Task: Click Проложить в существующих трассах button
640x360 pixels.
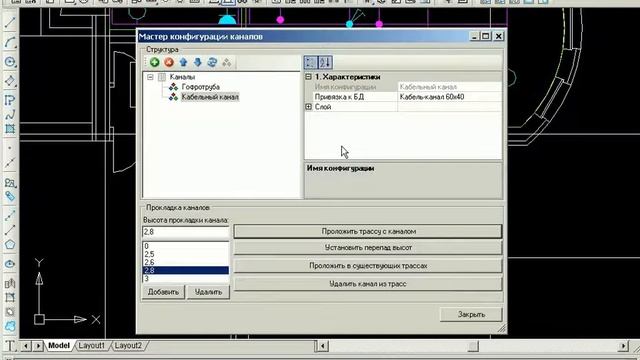Action: [x=368, y=266]
